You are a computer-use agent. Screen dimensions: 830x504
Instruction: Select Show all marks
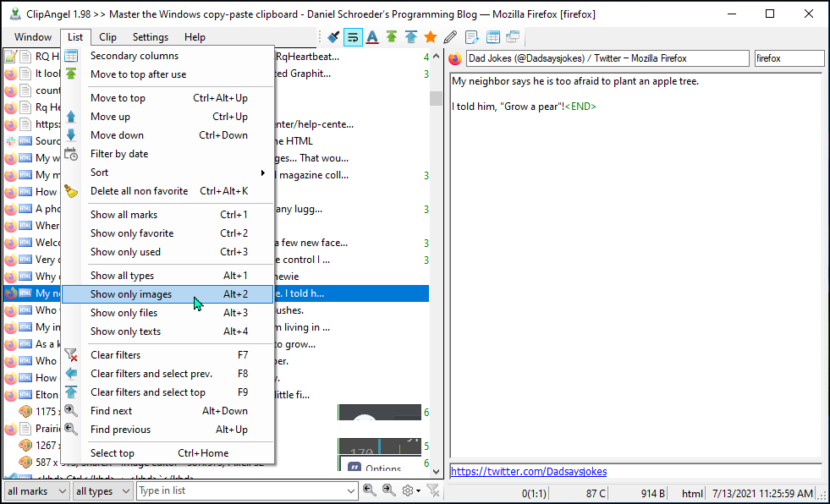pos(168,214)
